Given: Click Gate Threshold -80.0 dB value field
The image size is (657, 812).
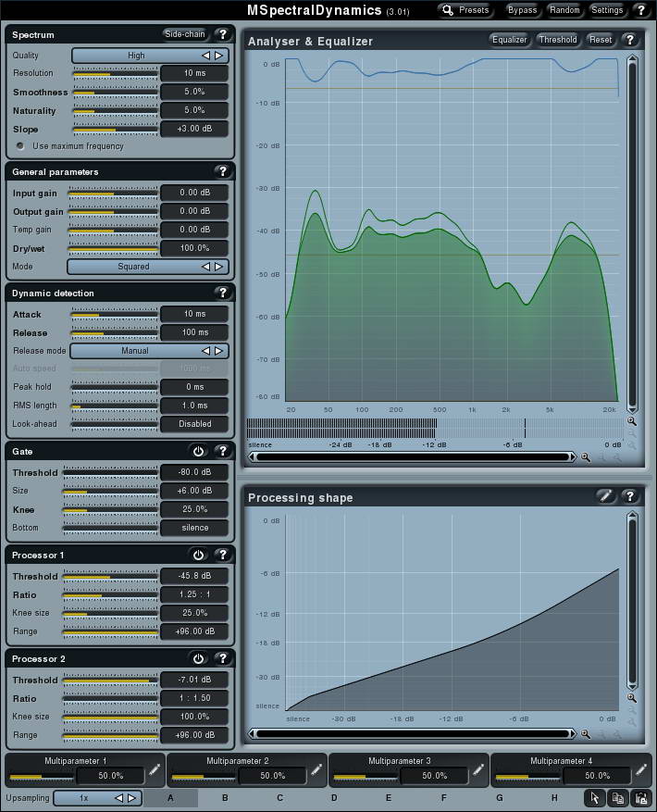Looking at the screenshot, I should 194,472.
